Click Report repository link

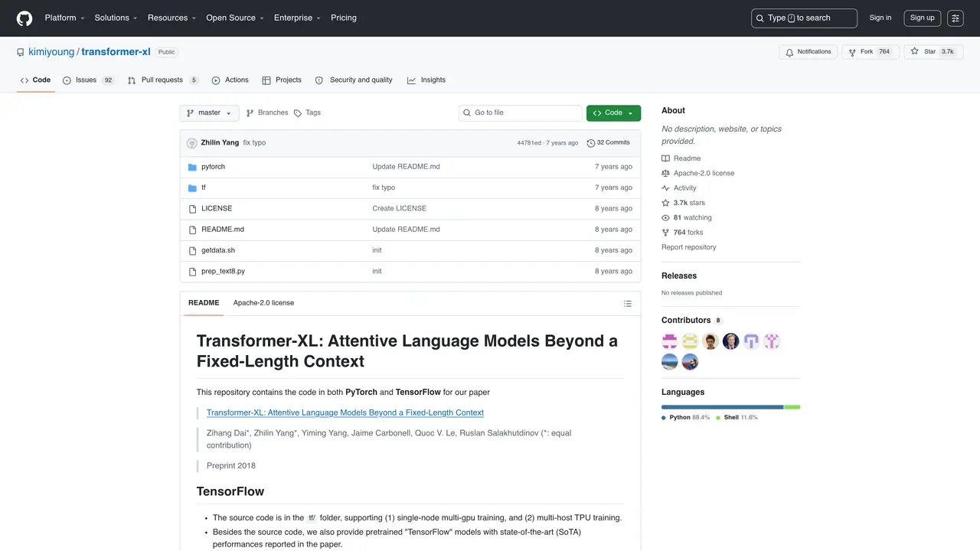click(x=689, y=247)
